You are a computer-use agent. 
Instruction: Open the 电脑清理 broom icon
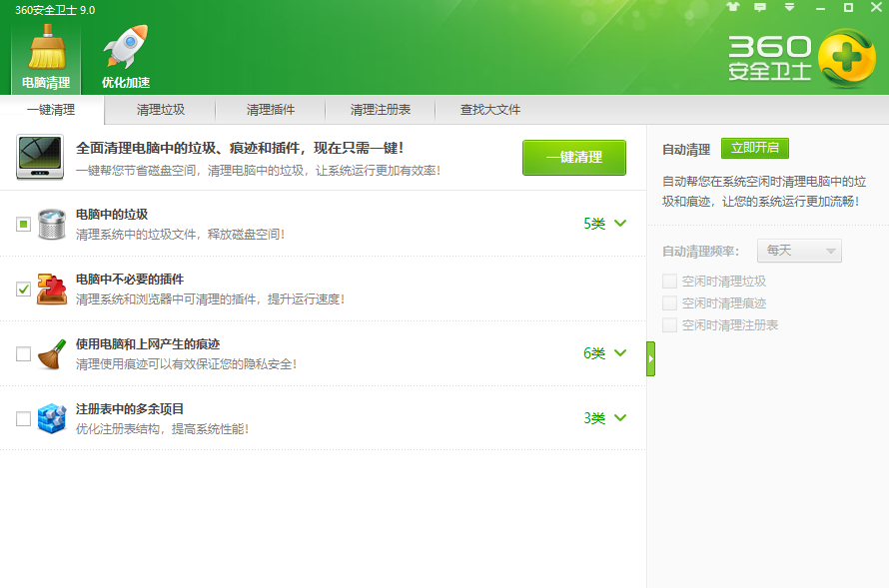click(47, 57)
